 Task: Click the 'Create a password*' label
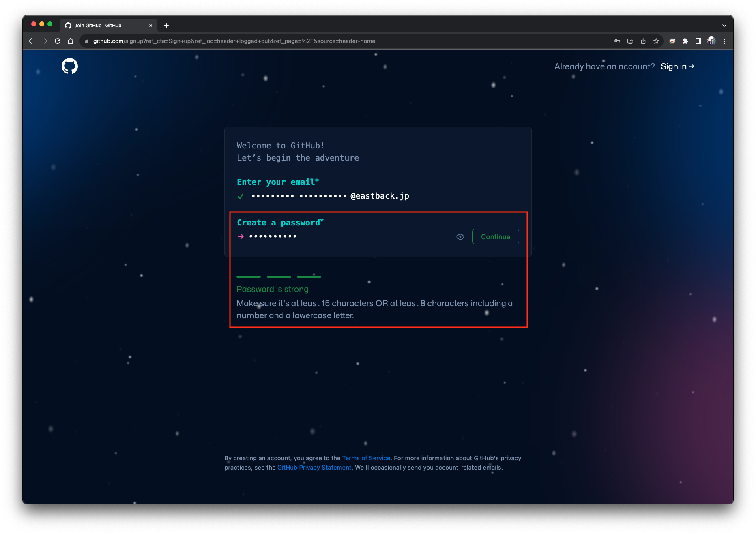(280, 223)
